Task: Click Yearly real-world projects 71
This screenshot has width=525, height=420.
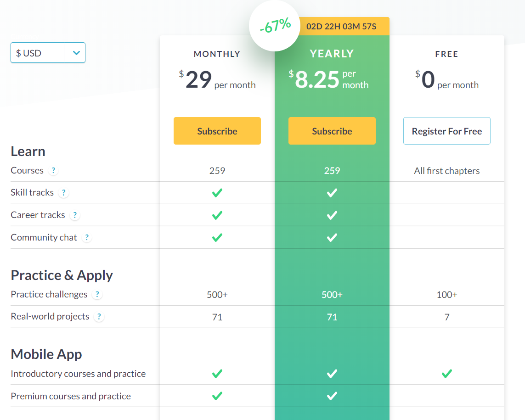Action: coord(332,317)
